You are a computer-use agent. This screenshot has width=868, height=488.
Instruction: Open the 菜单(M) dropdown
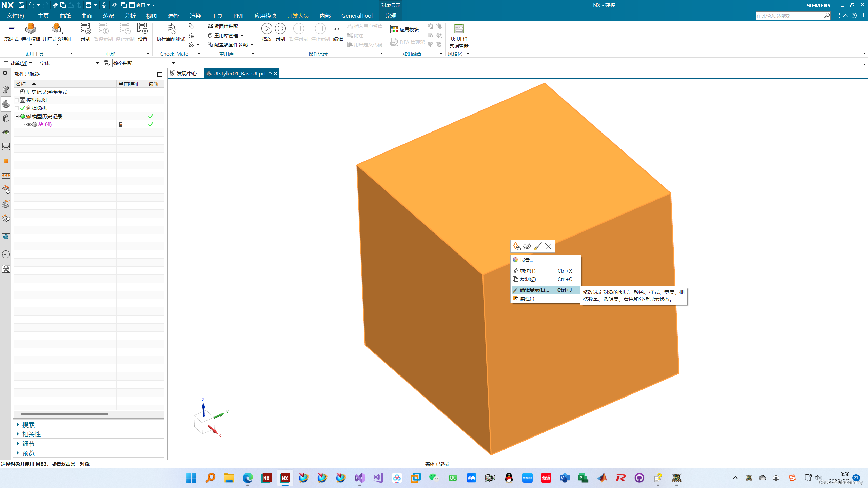18,63
